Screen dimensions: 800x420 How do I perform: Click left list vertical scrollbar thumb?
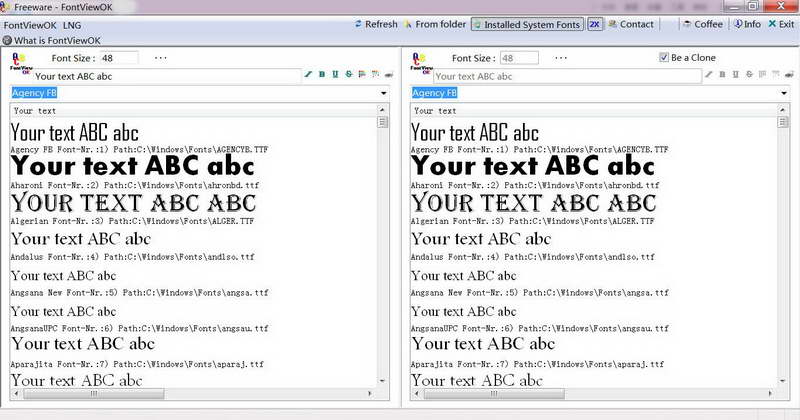point(382,122)
